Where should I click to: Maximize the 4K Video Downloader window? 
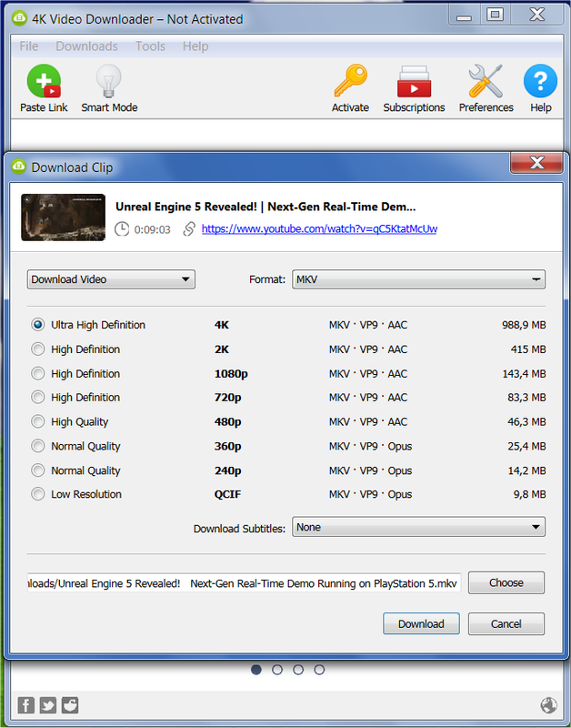[x=495, y=15]
